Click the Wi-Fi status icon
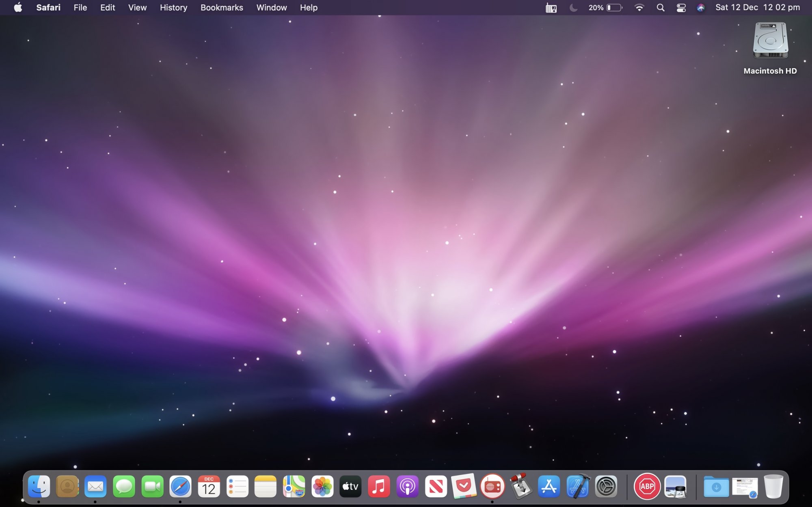 pos(639,8)
